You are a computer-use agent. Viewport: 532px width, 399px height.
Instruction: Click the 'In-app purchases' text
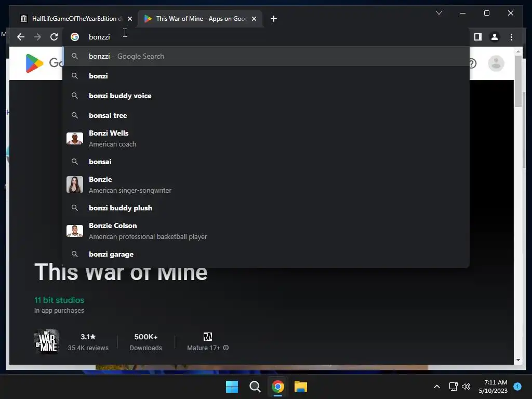(59, 311)
